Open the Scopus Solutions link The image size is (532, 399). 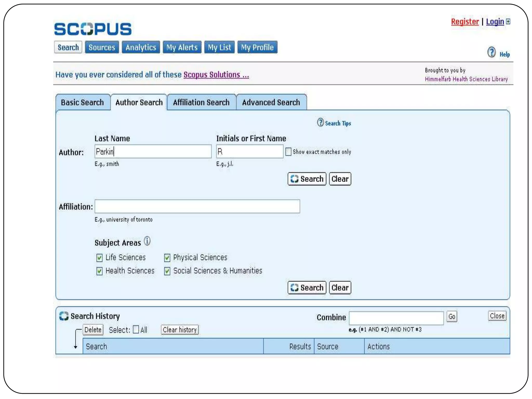[x=216, y=75]
